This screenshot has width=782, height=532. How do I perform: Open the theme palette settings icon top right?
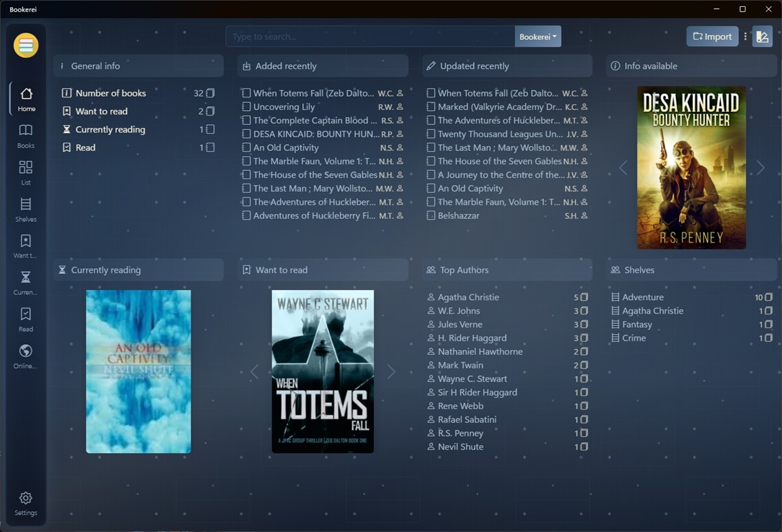pyautogui.click(x=762, y=37)
